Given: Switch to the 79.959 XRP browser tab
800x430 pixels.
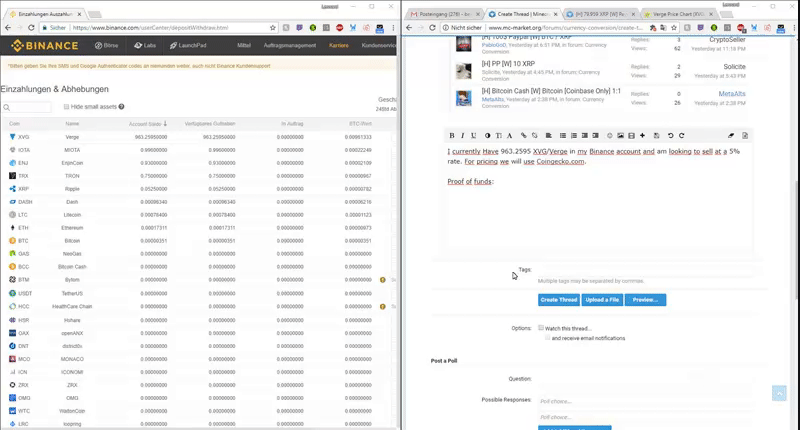Looking at the screenshot, I should tap(601, 14).
